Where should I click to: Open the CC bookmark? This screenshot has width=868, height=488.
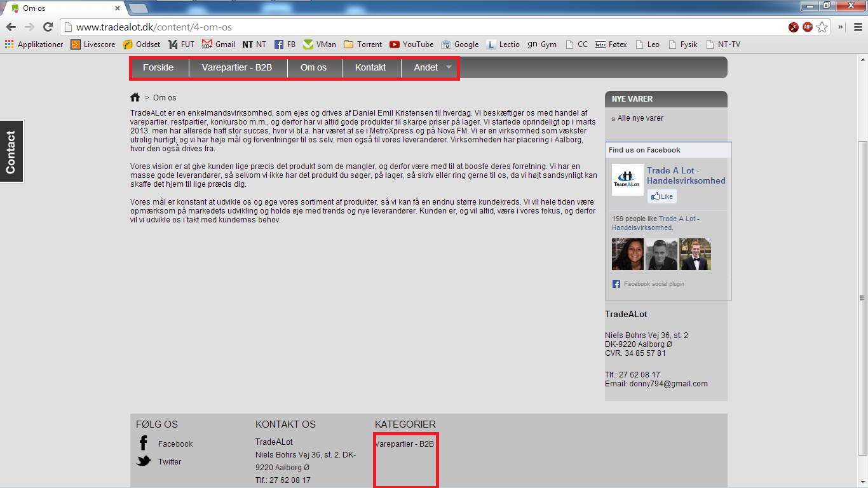pos(576,44)
